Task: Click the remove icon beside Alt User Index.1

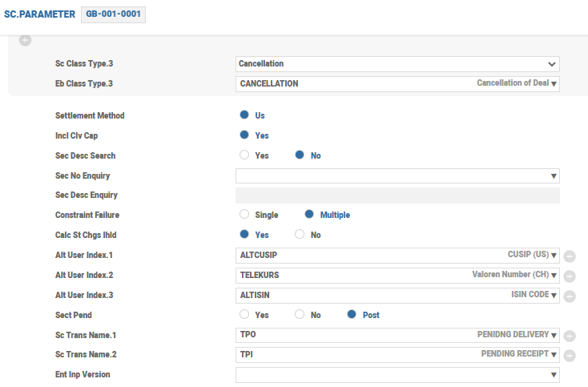Action: tap(570, 256)
